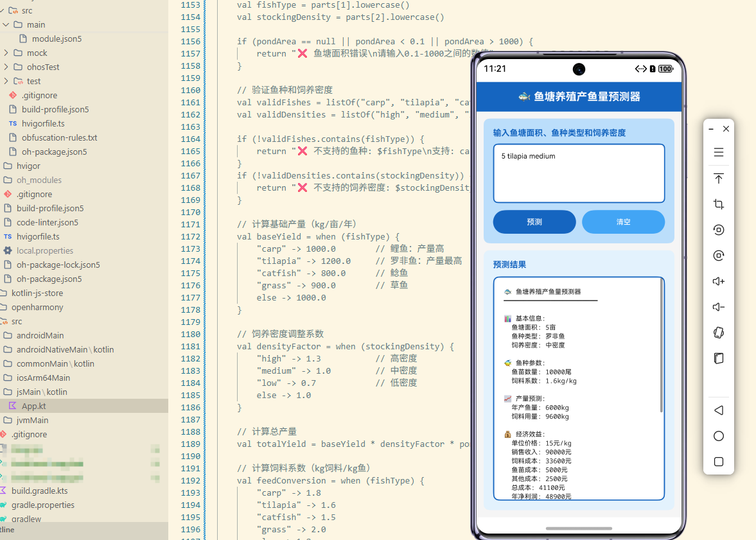Open code-linter.json5 file
The width and height of the screenshot is (756, 540).
48,222
